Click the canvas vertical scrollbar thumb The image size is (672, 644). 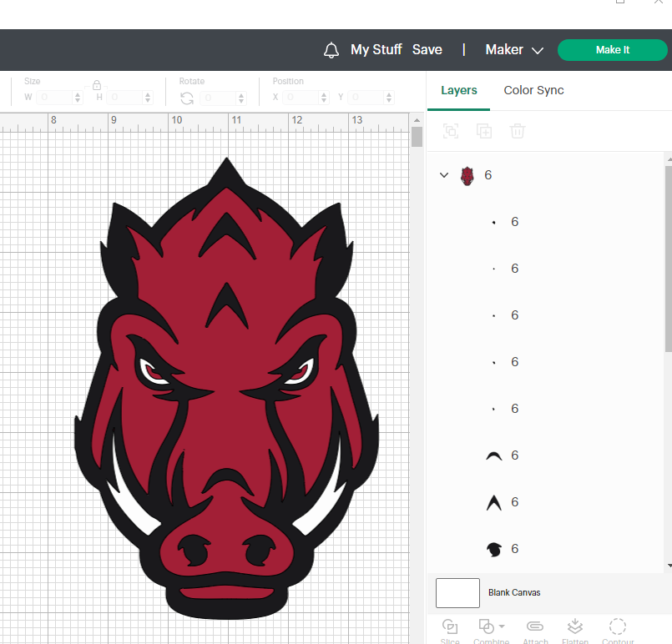point(417,137)
